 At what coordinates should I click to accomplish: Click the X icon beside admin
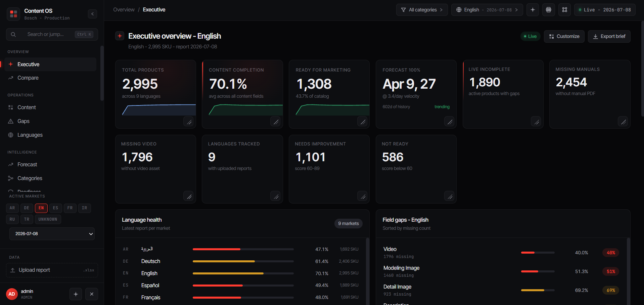[92, 294]
